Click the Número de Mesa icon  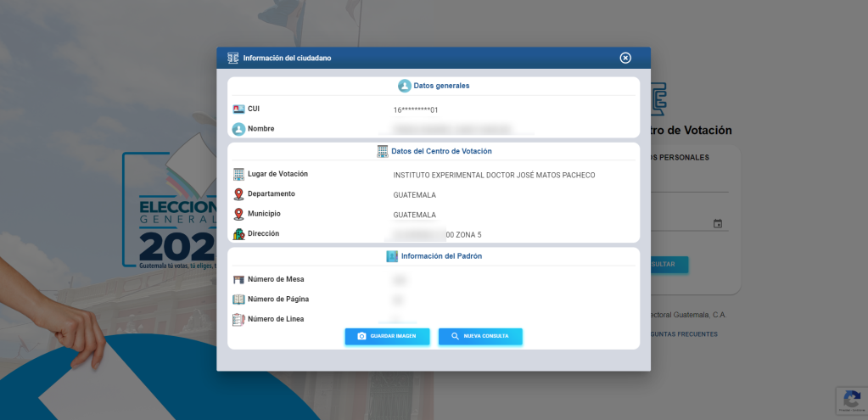pyautogui.click(x=238, y=279)
